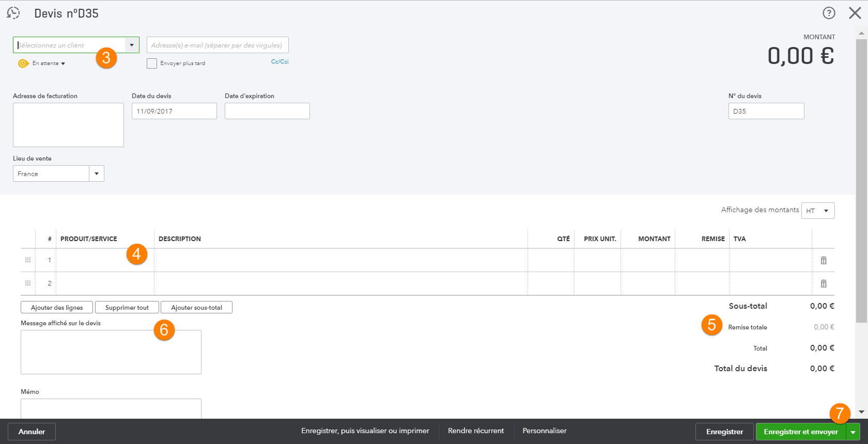
Task: Click the Sous-total label
Action: click(748, 306)
